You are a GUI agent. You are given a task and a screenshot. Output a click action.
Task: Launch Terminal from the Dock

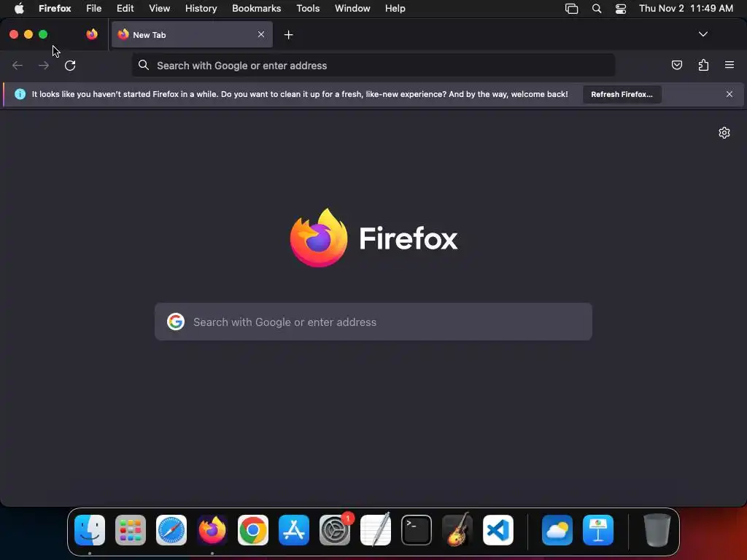(417, 530)
